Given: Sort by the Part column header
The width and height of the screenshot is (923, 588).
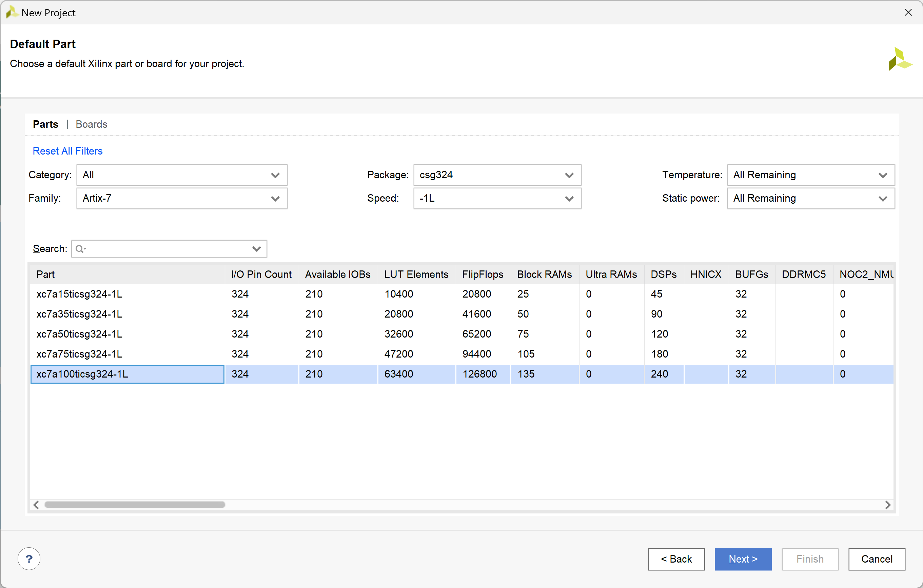Looking at the screenshot, I should (x=127, y=274).
